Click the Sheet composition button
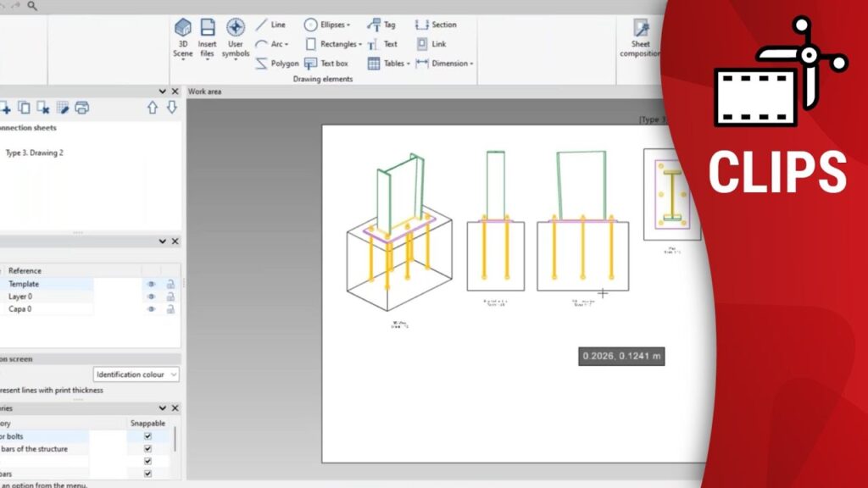The height and width of the screenshot is (488, 868). point(640,38)
